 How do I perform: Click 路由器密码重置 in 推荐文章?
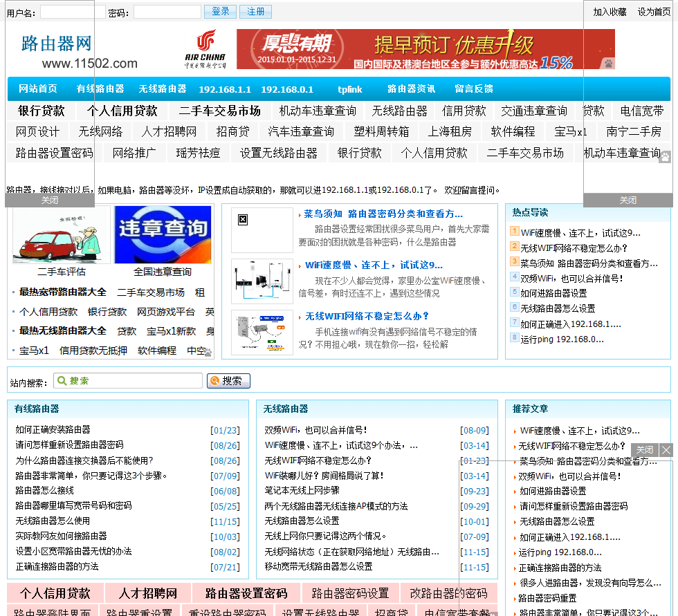click(x=548, y=598)
